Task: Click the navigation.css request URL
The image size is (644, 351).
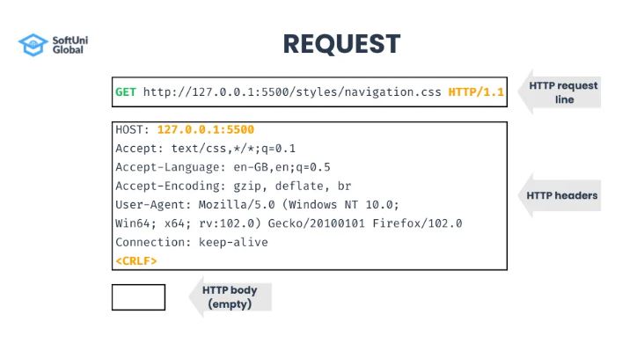Action: point(292,92)
